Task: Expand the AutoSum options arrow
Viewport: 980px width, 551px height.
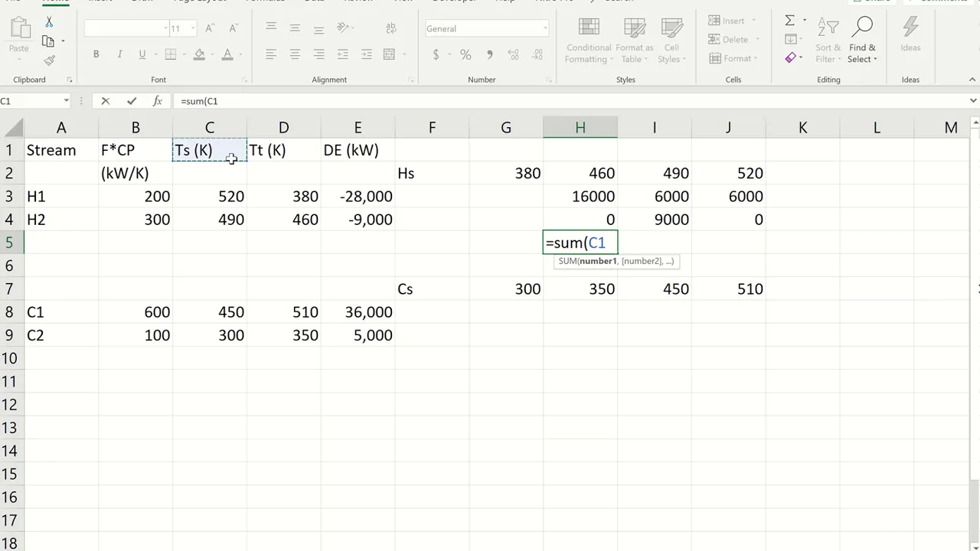Action: [x=804, y=21]
